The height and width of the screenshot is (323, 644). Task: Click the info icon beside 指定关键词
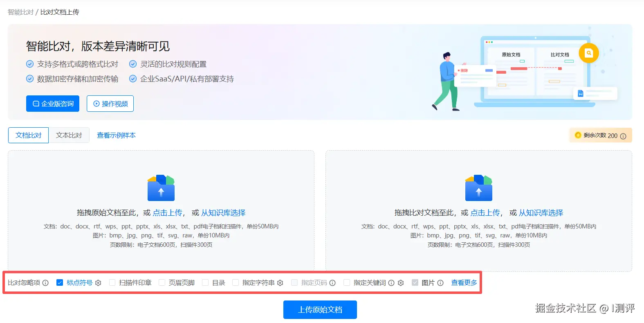tap(391, 283)
